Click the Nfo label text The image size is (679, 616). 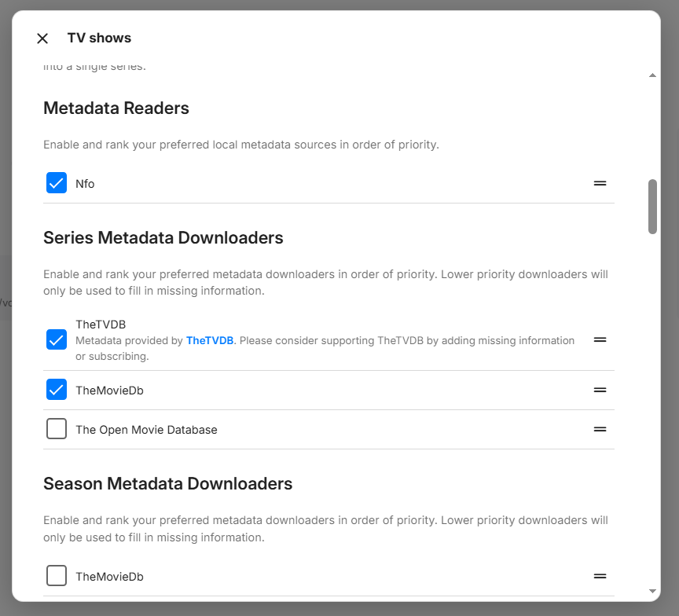click(x=85, y=184)
